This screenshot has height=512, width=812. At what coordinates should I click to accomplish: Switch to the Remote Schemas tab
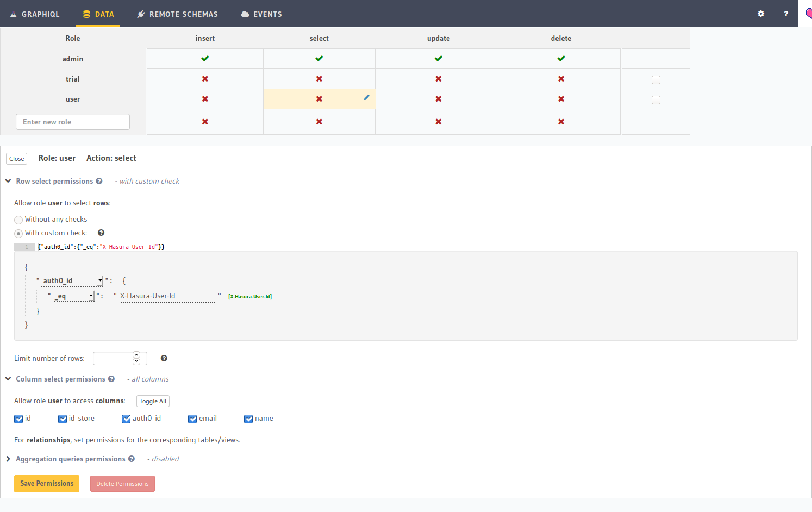point(177,14)
